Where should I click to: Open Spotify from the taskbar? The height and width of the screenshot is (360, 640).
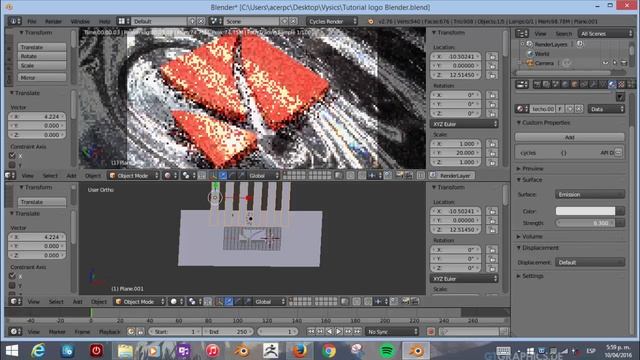click(387, 351)
